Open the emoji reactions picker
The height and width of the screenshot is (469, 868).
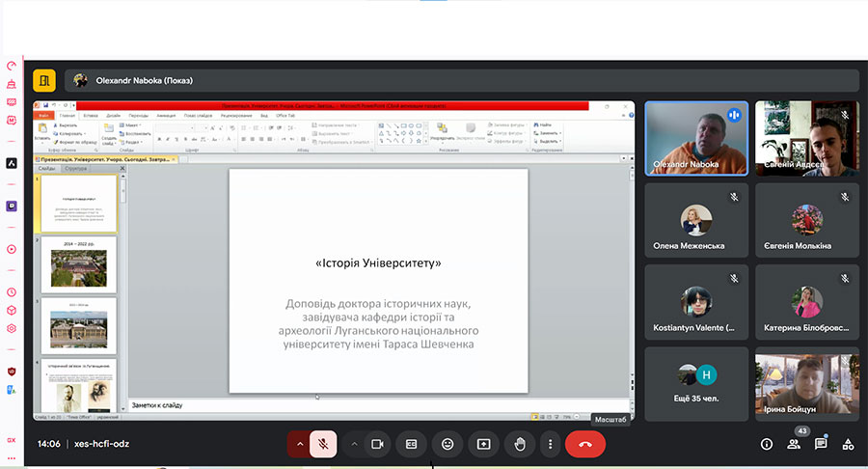point(448,444)
